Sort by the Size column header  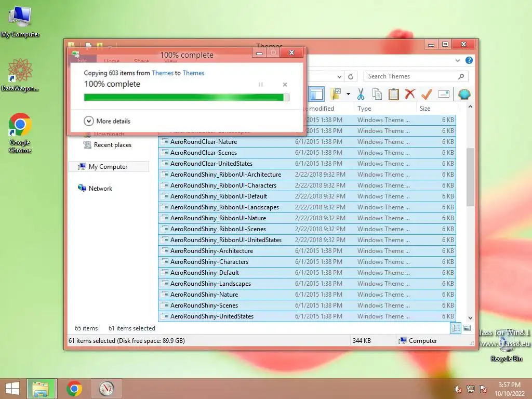click(436, 109)
